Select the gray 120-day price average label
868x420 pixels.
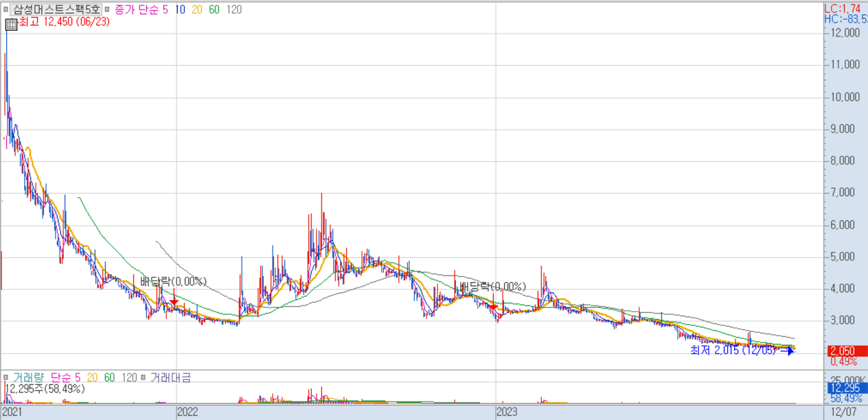pos(233,10)
